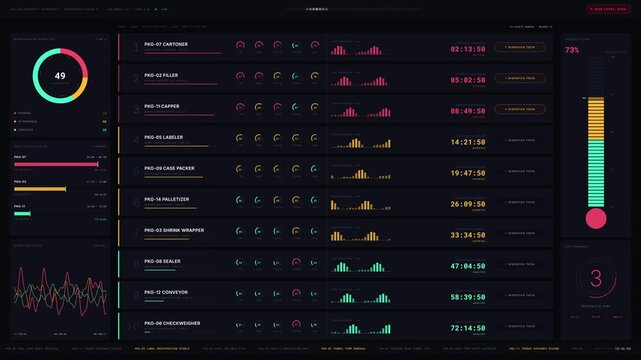This screenshot has width=641, height=360.
Task: Select the PKG-06 CHECKWEIGHER asset name
Action: pos(172,323)
